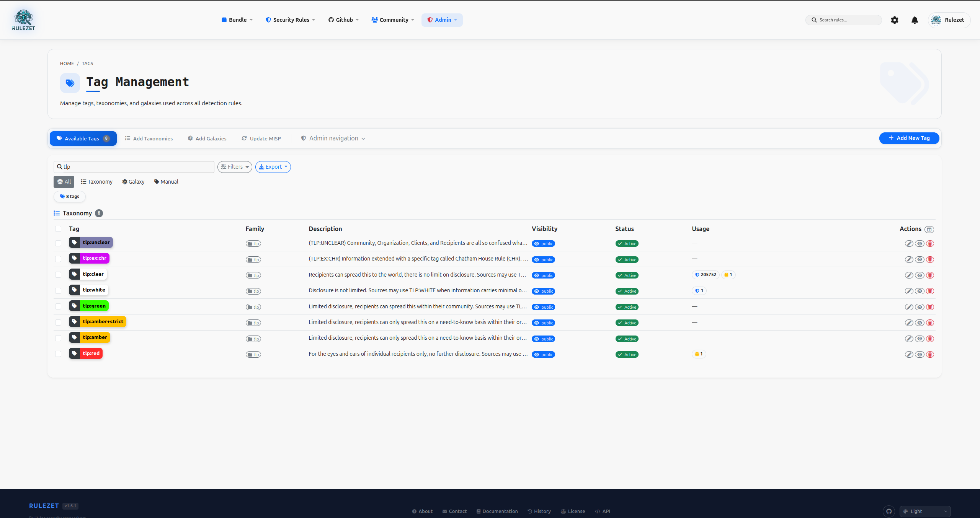Check the tlp:green row checkbox
The height and width of the screenshot is (518, 980).
(x=58, y=306)
